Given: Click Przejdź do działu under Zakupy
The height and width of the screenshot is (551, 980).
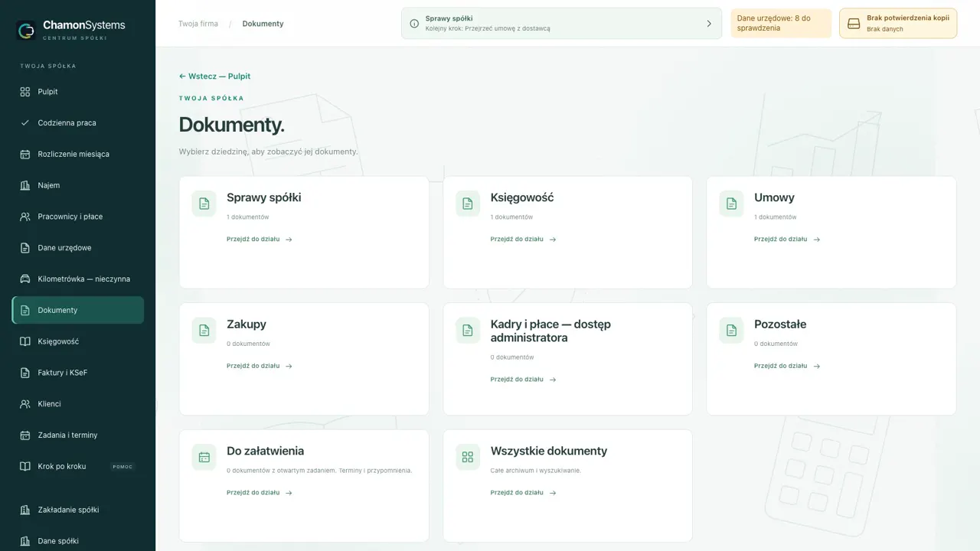Looking at the screenshot, I should coord(260,366).
